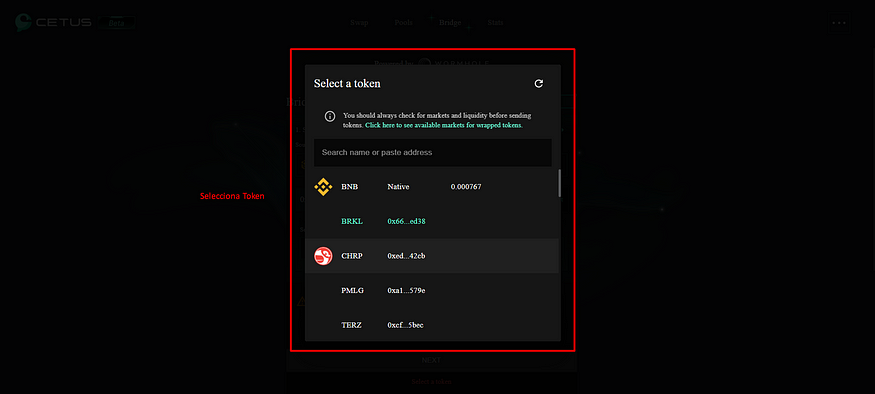Select CHRP address 0xed...42eb

406,256
